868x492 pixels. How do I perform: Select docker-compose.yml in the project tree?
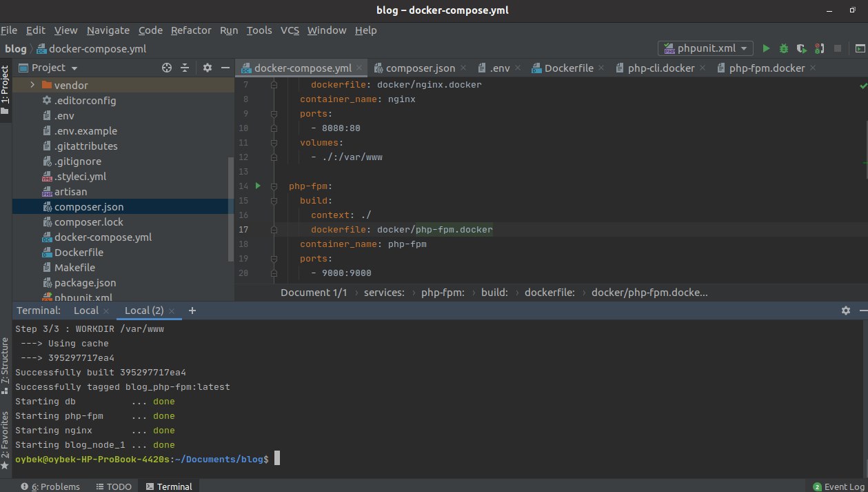pyautogui.click(x=103, y=237)
